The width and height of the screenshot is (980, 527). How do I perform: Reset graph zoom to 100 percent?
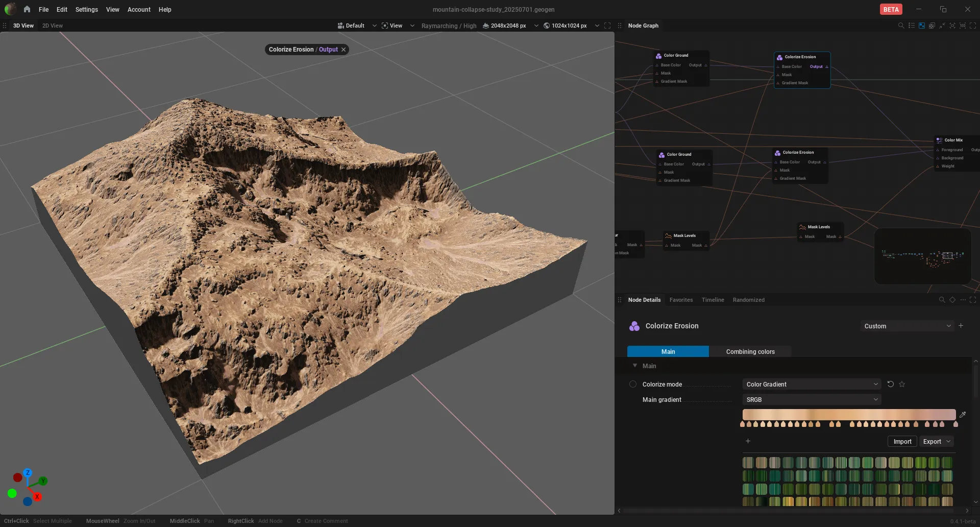[x=963, y=26]
